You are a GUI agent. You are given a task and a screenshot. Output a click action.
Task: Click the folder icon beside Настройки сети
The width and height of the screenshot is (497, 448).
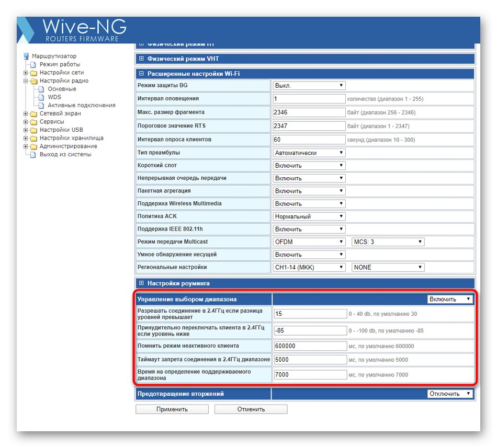coord(33,73)
